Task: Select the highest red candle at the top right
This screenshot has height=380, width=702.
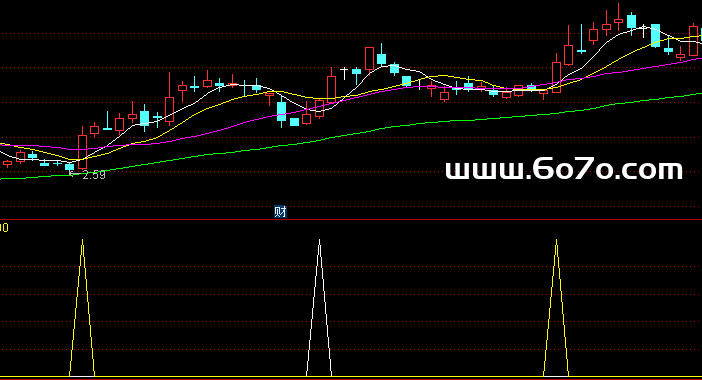Action: coord(619,20)
